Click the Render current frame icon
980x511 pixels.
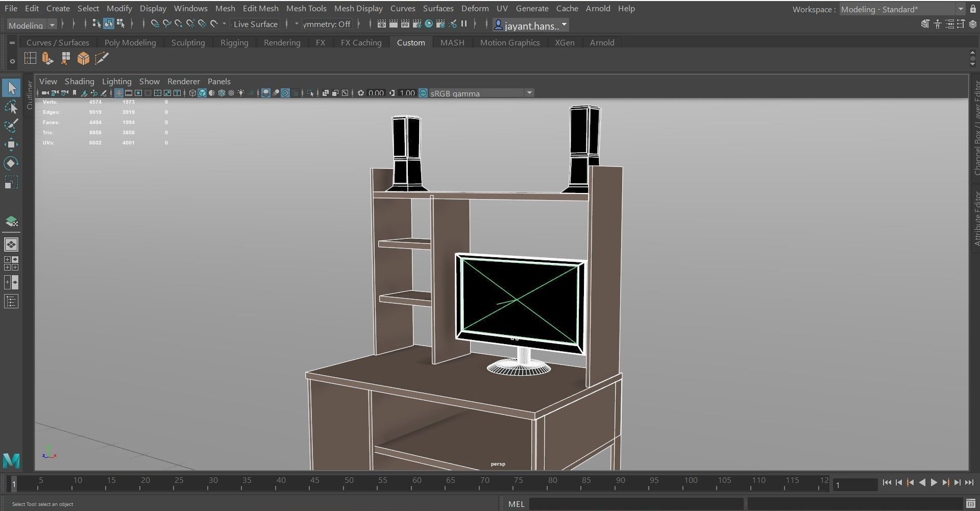click(x=394, y=23)
